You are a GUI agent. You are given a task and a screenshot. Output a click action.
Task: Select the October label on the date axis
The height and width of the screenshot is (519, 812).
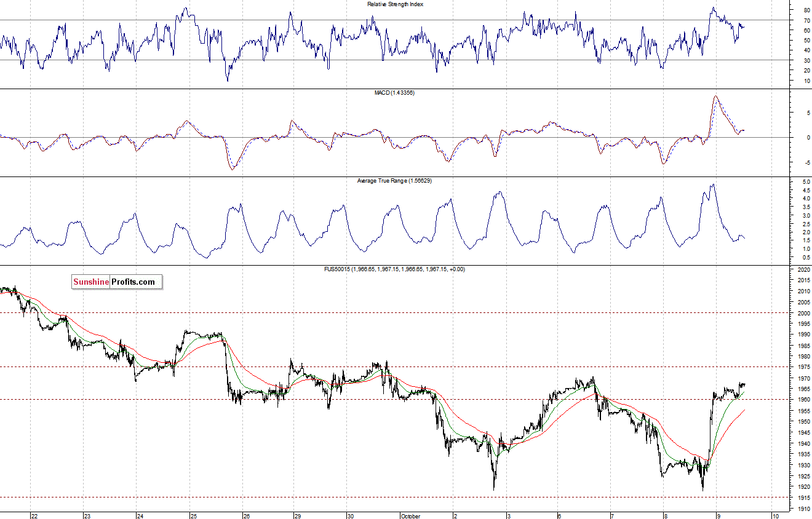click(410, 517)
